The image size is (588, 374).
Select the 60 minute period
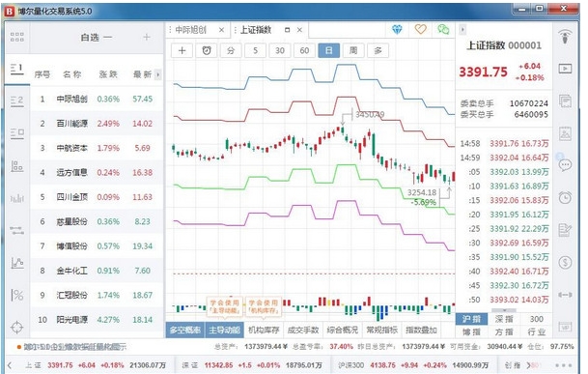click(x=304, y=50)
